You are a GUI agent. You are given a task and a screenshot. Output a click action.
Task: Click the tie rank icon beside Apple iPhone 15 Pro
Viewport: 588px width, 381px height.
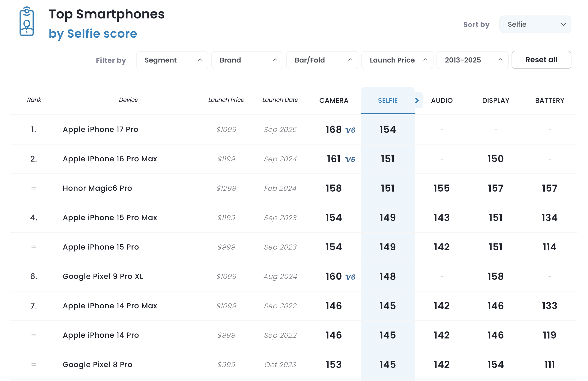34,247
